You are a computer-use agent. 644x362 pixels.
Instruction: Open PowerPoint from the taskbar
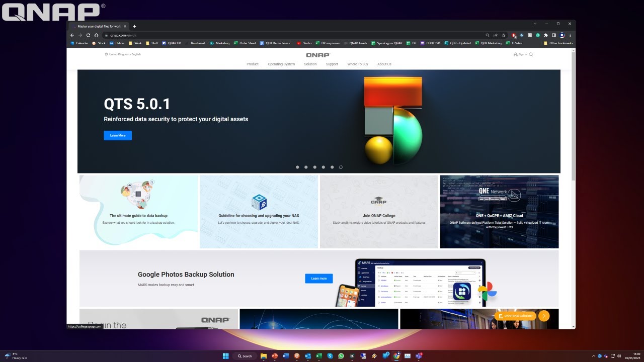(275, 356)
